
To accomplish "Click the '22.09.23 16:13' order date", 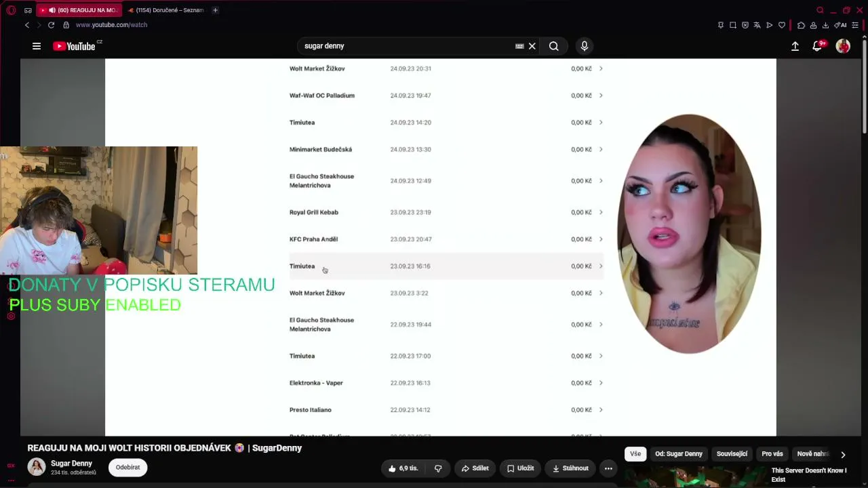I will pyautogui.click(x=410, y=383).
